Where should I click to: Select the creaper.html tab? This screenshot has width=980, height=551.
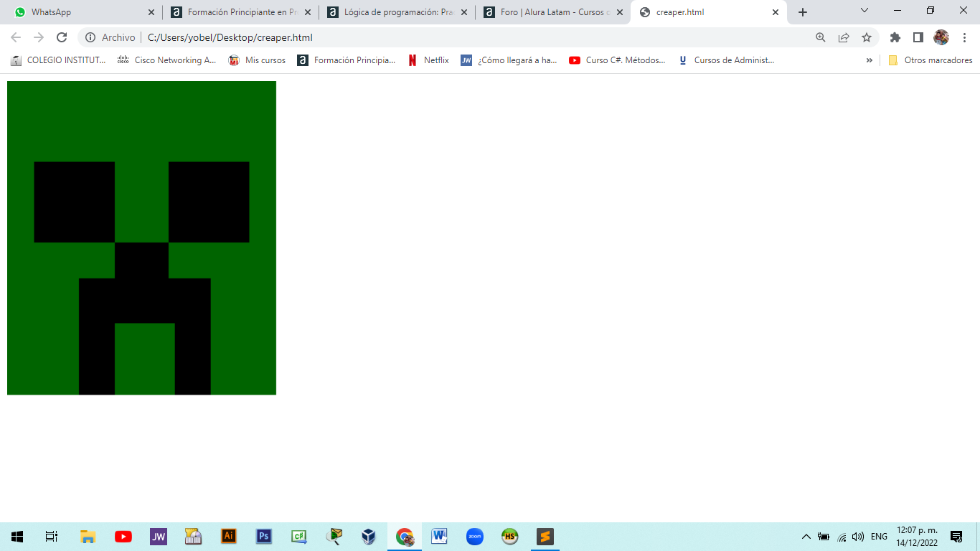[x=709, y=12]
